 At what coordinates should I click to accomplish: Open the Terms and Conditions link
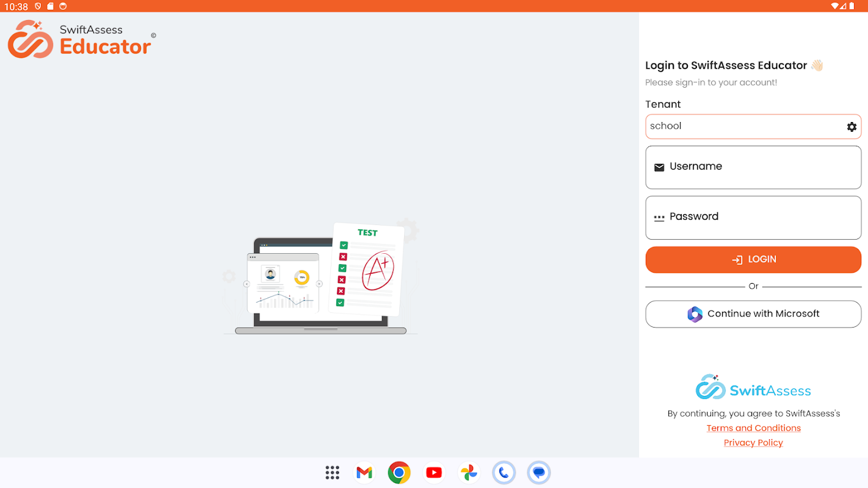click(753, 428)
